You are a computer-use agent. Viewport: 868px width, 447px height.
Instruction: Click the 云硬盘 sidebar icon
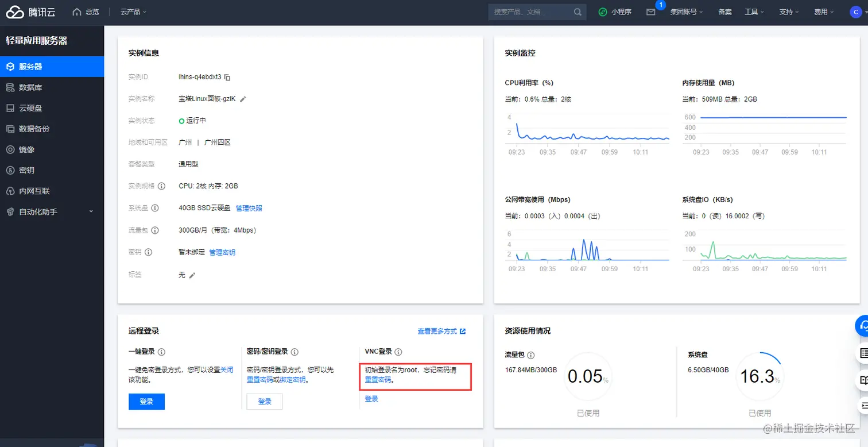pyautogui.click(x=10, y=108)
